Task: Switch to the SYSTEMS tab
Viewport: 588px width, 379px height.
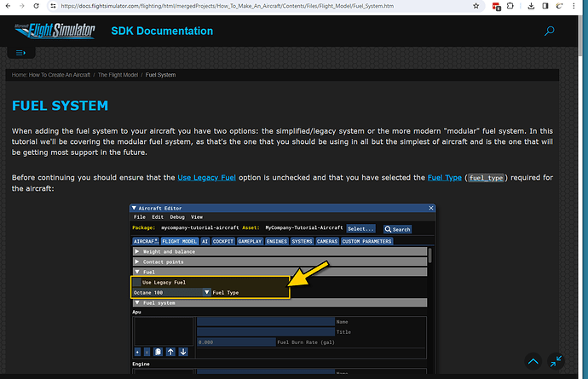Action: [x=302, y=241]
